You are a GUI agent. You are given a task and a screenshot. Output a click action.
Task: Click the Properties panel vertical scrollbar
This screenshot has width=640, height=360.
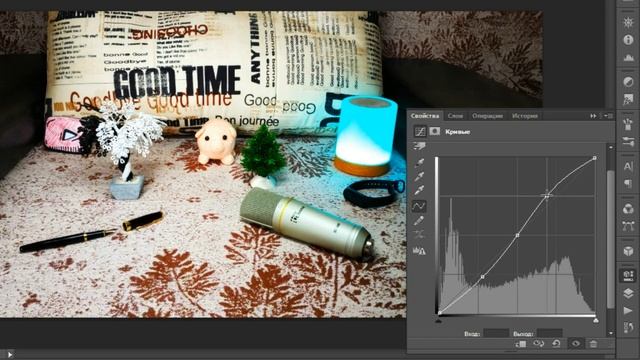[x=611, y=240]
